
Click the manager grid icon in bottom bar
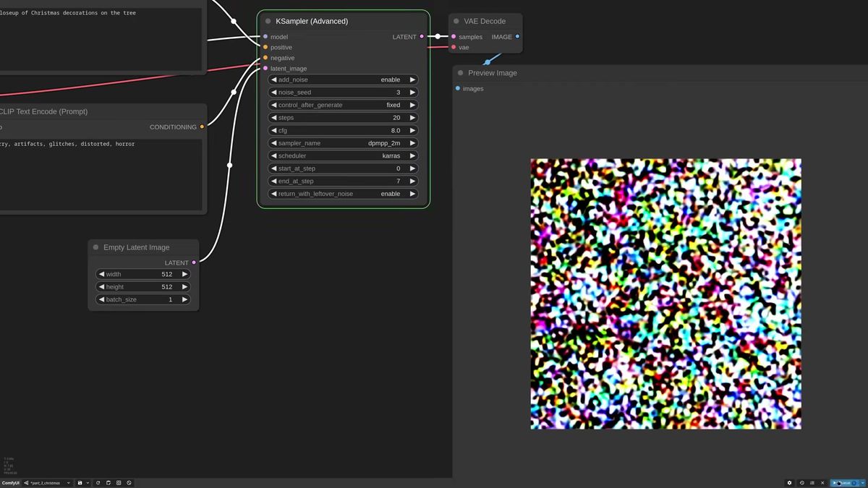(x=119, y=483)
